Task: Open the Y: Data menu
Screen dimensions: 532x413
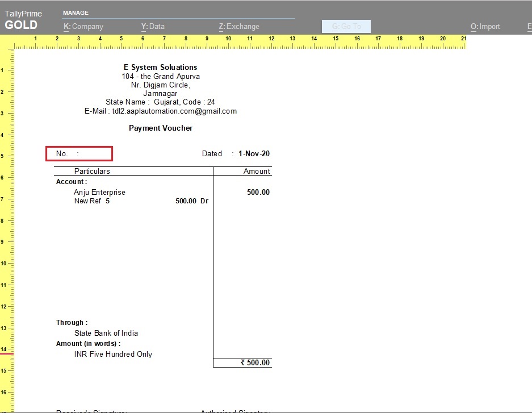Action: (x=153, y=26)
